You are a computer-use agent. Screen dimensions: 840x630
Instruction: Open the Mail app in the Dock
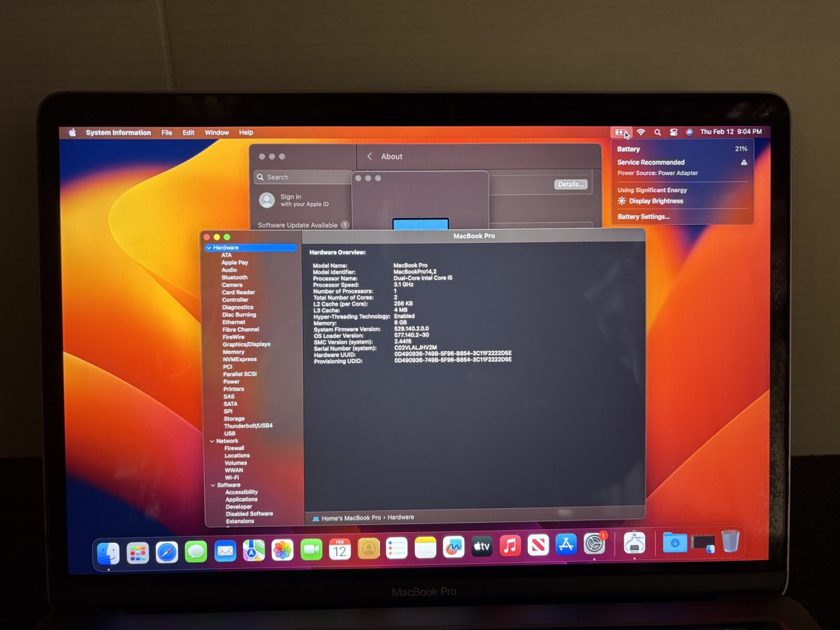[225, 551]
